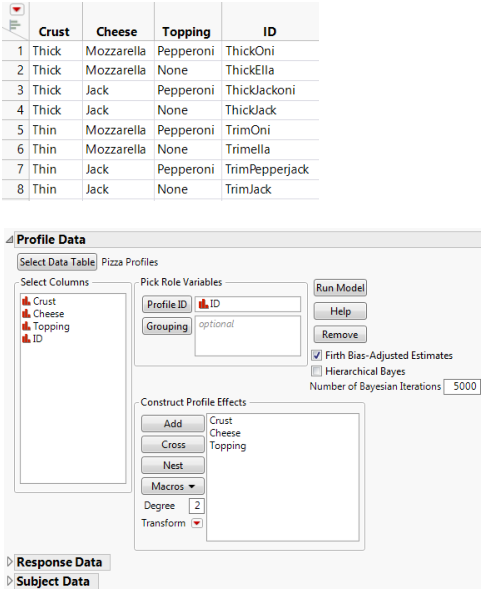This screenshot has width=483, height=591.
Task: Select row number 8 in the table
Action: [x=20, y=189]
